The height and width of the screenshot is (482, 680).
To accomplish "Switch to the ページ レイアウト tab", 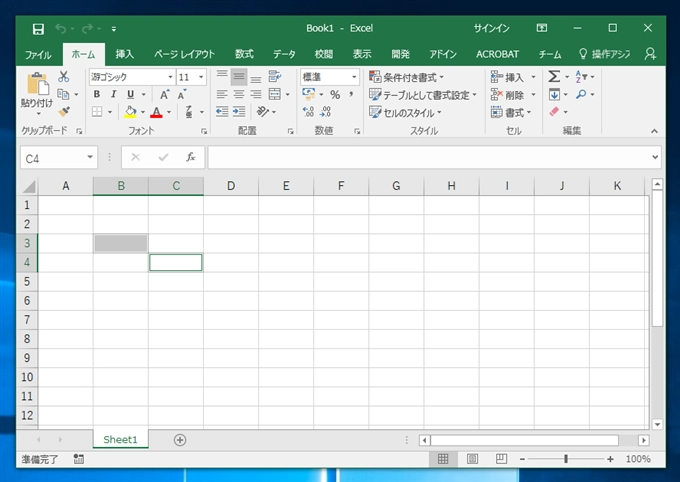I will coord(184,54).
